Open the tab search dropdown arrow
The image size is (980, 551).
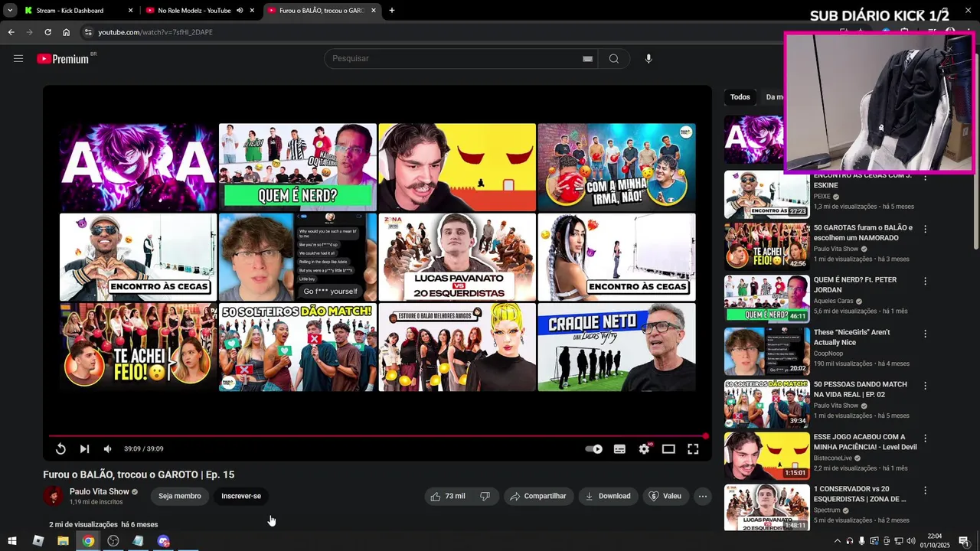[x=10, y=11]
